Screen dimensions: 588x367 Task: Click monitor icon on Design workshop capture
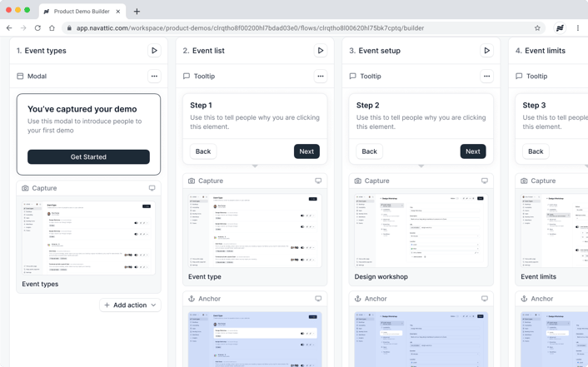point(484,181)
